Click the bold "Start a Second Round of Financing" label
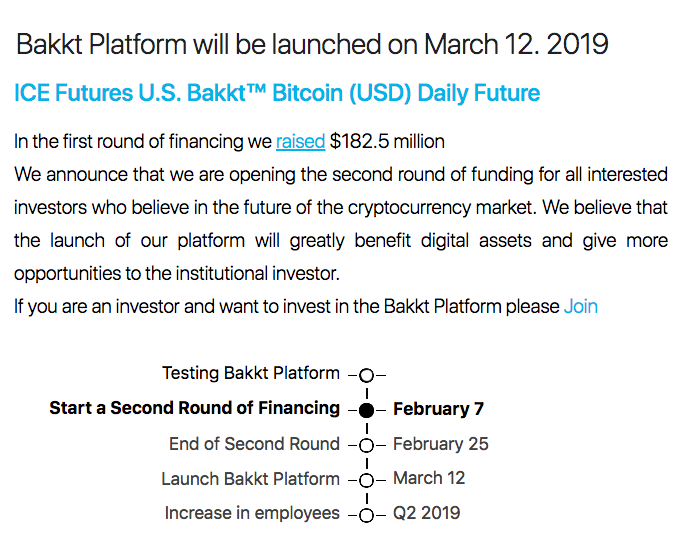Viewport: 685px width, 541px height. click(x=194, y=408)
